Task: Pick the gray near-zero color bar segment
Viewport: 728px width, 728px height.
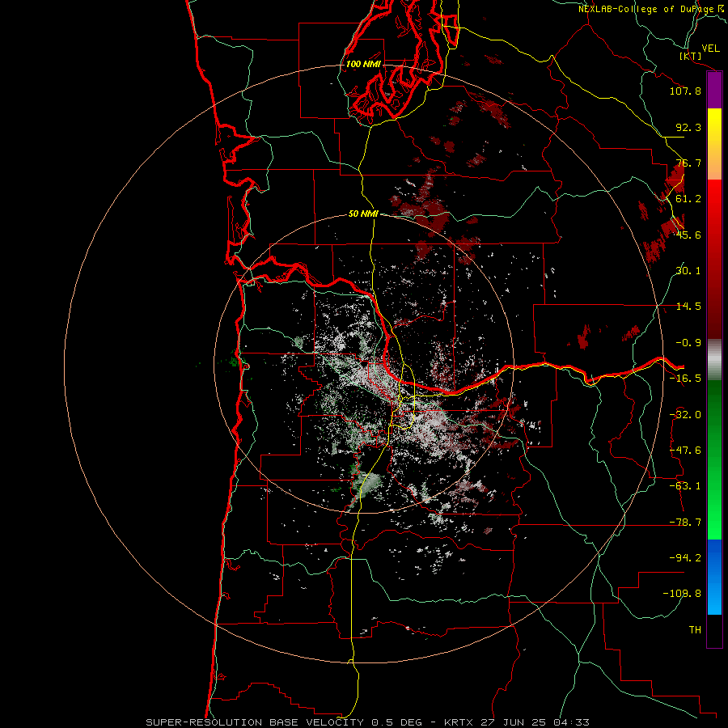Action: [714, 360]
